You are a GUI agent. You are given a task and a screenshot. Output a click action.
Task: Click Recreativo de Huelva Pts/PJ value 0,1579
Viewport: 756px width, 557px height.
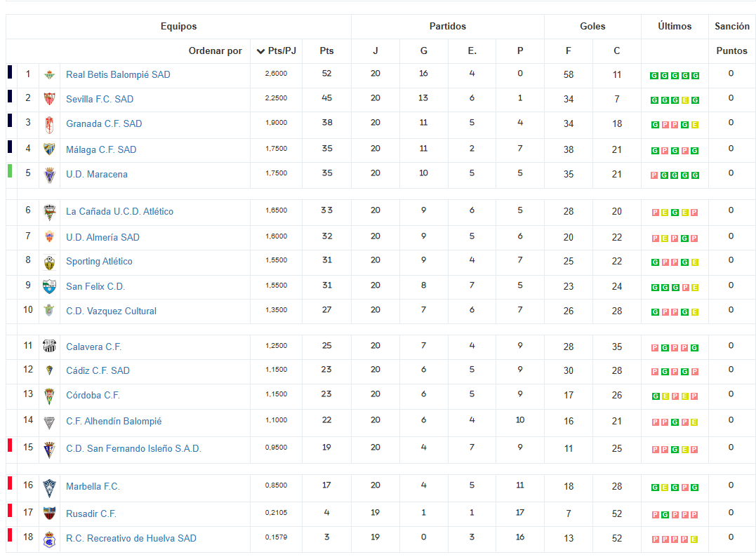(277, 537)
